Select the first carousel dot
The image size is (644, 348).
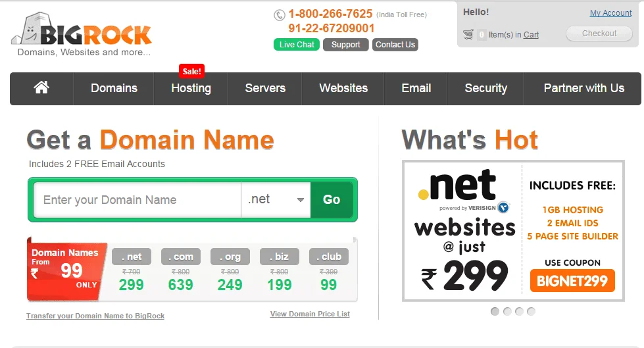(x=495, y=311)
